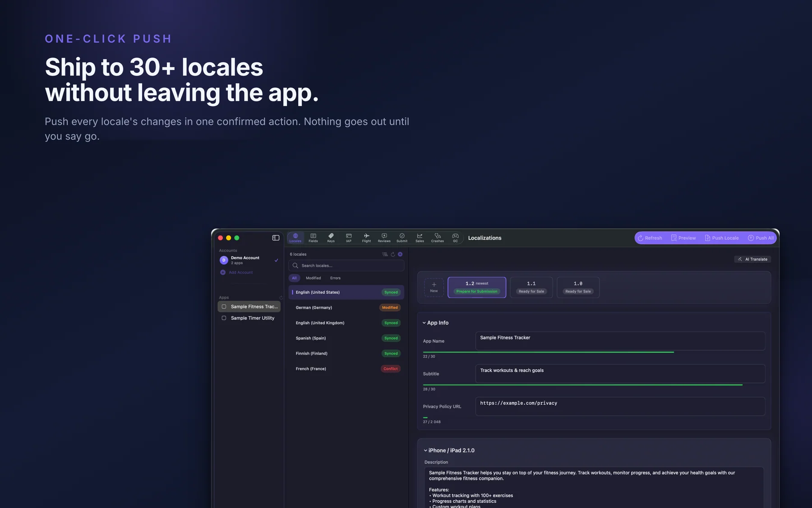
Task: Select version 1.1 Ready for Sale
Action: click(x=531, y=287)
